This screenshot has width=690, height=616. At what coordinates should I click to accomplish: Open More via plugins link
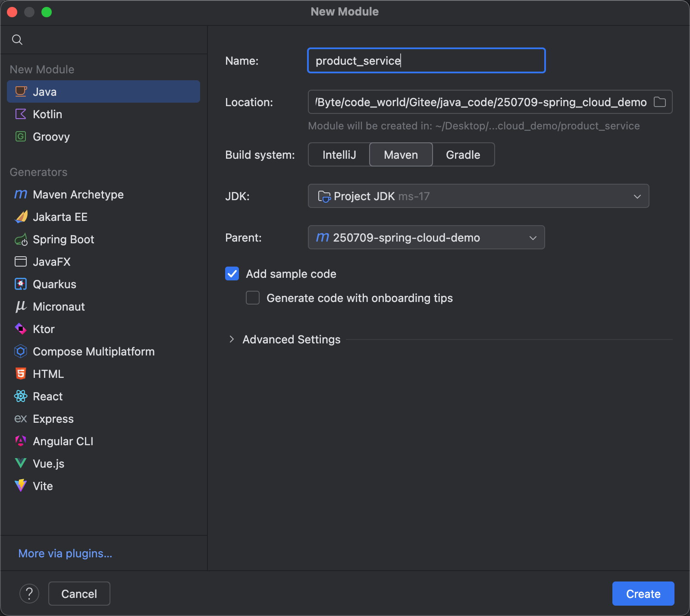tap(65, 553)
